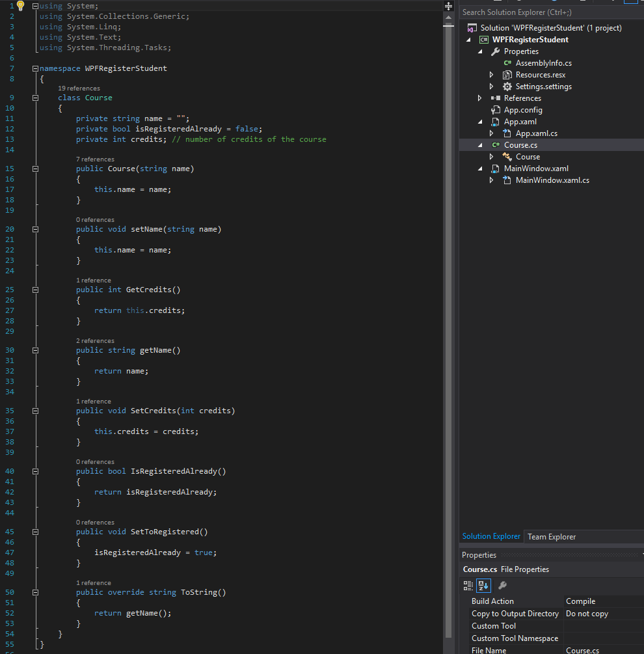Image resolution: width=644 pixels, height=654 pixels.
Task: Expand the App.xaml.cs node
Action: point(491,133)
